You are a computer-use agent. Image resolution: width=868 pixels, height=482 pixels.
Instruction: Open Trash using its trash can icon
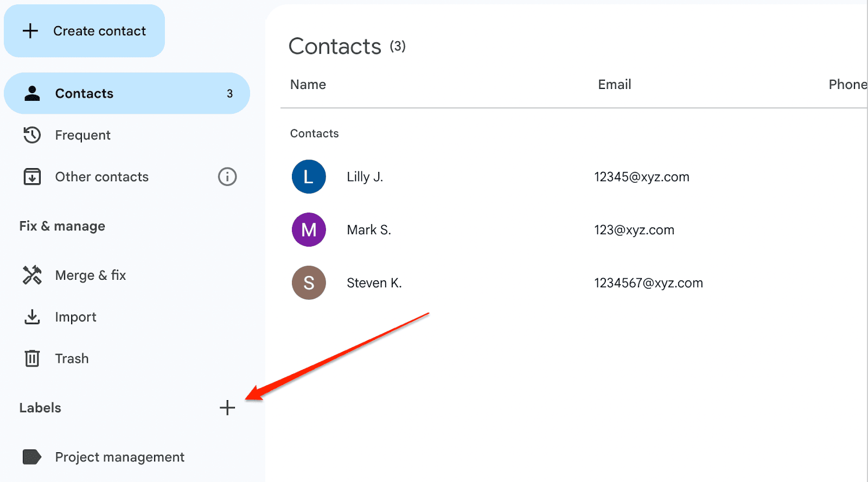(32, 358)
